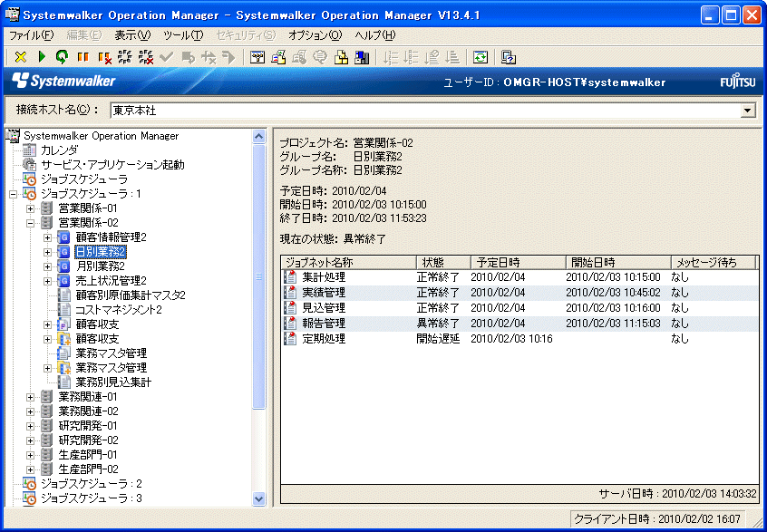This screenshot has height=532, width=767.
Task: Click the clock icon of ジョブスケジューラ : 2
Action: (29, 484)
